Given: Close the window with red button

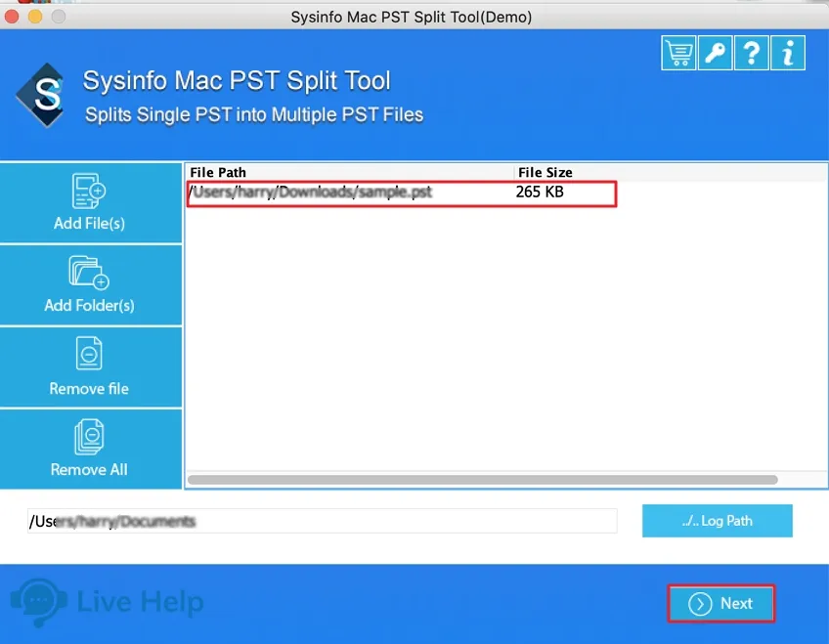Looking at the screenshot, I should (x=12, y=17).
